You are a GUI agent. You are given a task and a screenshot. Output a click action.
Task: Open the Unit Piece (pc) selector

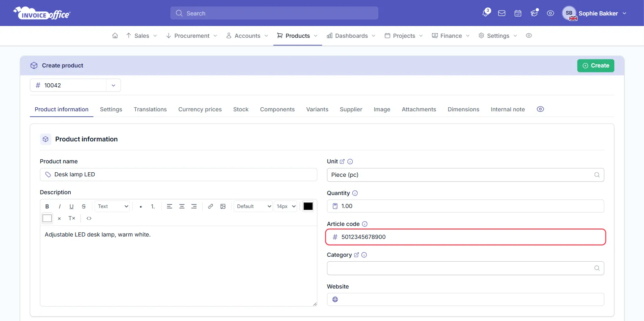tap(465, 175)
